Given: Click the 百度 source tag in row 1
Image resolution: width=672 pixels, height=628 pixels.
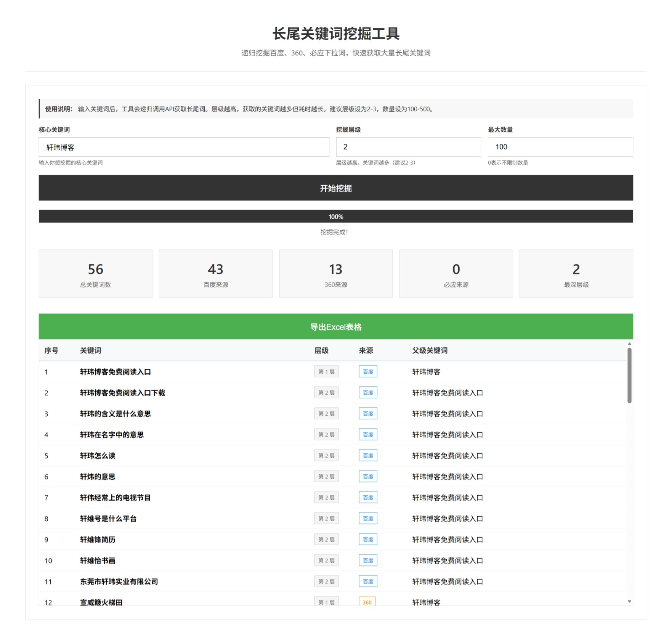Looking at the screenshot, I should [x=368, y=372].
